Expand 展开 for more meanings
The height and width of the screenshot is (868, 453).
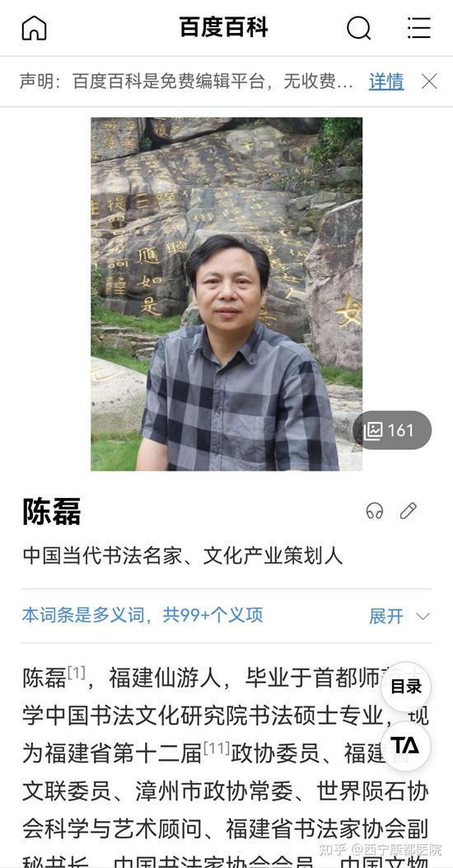click(386, 616)
